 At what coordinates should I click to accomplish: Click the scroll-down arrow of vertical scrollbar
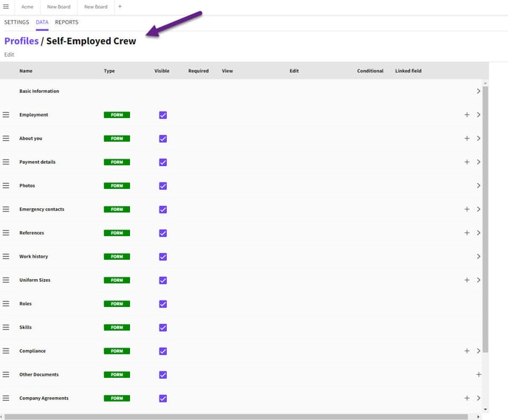pos(485,410)
